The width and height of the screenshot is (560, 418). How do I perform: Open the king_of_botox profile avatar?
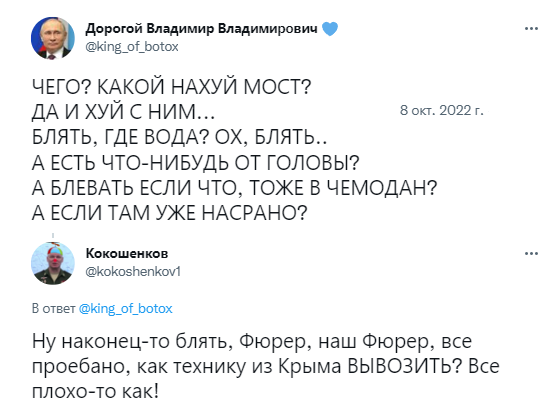(x=53, y=38)
